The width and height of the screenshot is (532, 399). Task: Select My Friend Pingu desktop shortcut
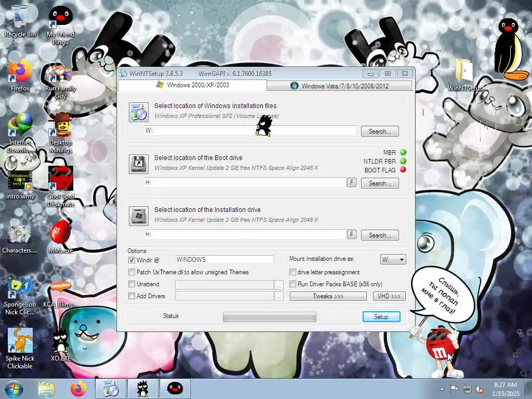pyautogui.click(x=60, y=25)
